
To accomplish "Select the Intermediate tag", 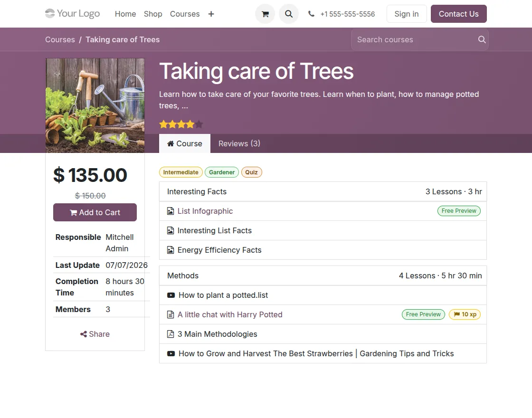I will pos(181,172).
